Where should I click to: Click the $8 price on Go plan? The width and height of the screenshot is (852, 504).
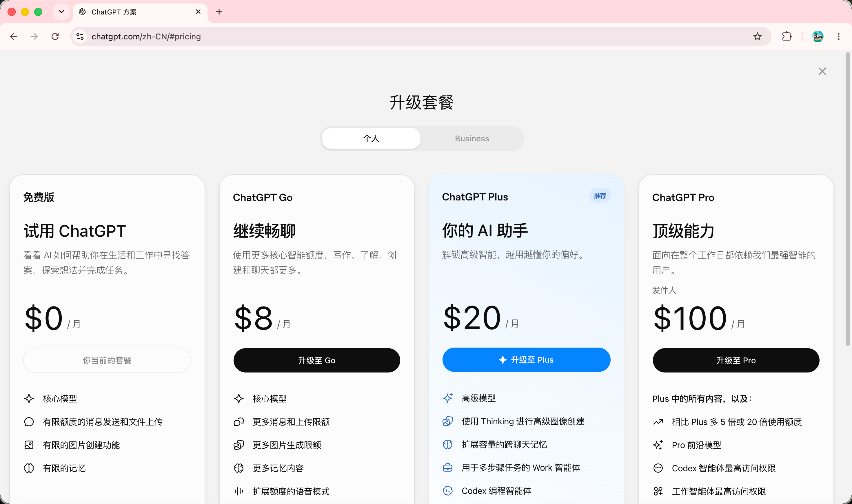254,318
